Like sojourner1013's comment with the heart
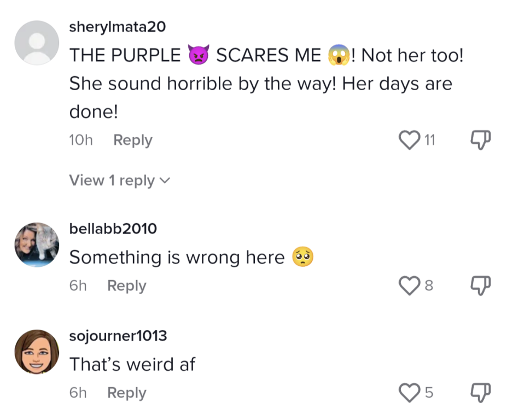Viewport: 507px width, 420px height. [x=410, y=392]
